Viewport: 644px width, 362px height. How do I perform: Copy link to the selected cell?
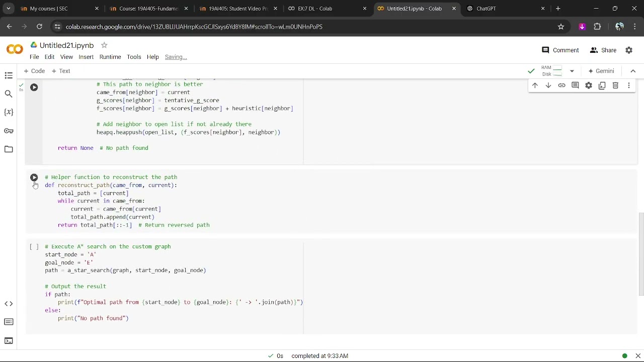(x=561, y=85)
